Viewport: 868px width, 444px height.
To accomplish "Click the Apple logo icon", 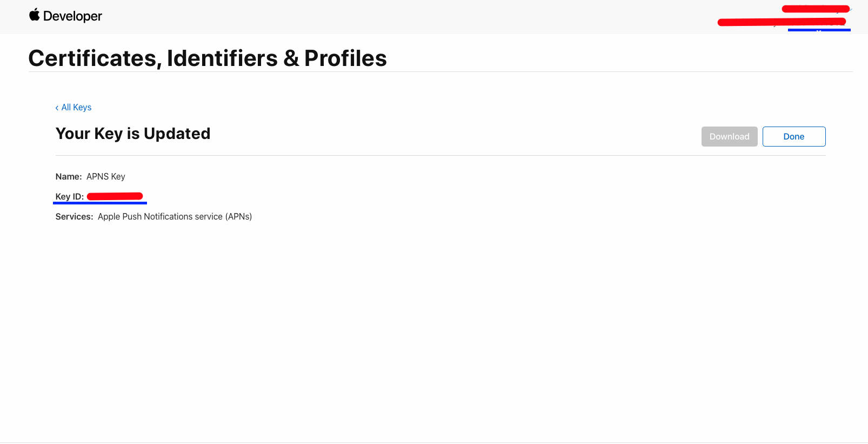I will (x=35, y=15).
